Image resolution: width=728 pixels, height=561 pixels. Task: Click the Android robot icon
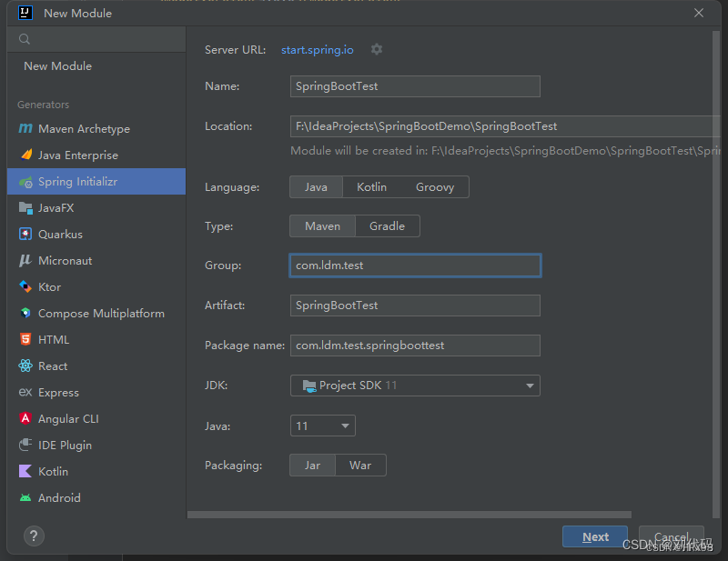coord(25,497)
